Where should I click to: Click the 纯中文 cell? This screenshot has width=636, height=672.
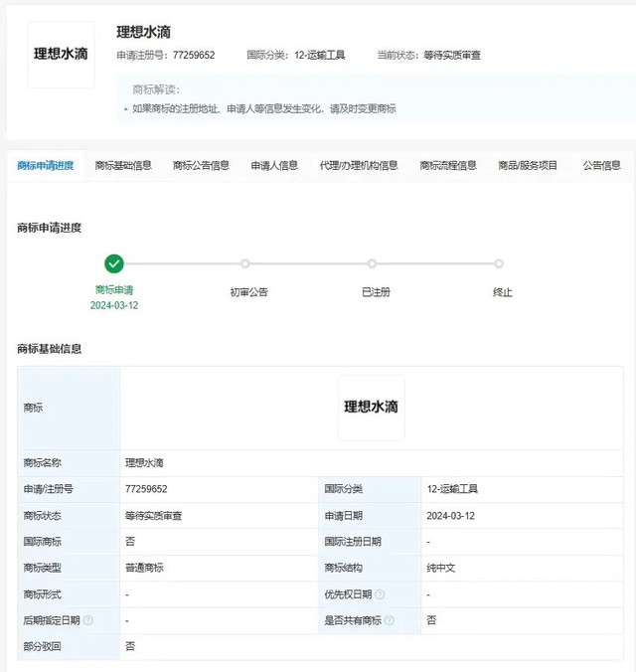(x=441, y=568)
